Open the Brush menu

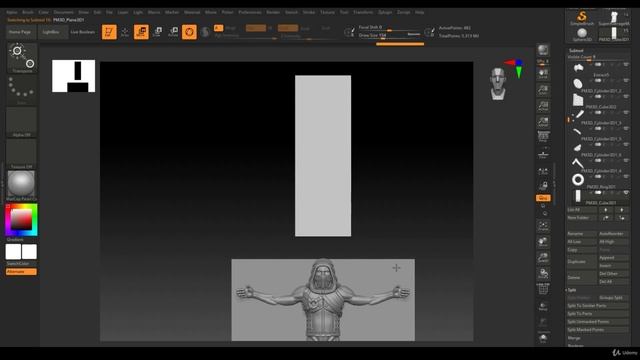(x=28, y=12)
